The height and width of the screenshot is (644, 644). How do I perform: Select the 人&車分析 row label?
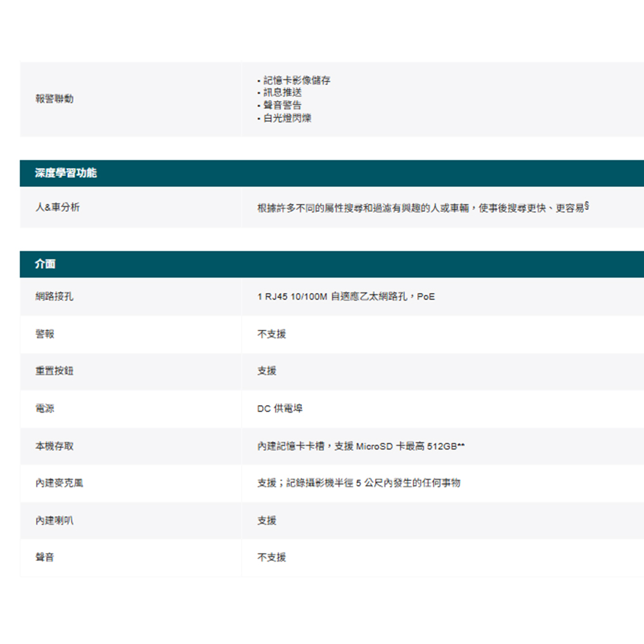[58, 208]
